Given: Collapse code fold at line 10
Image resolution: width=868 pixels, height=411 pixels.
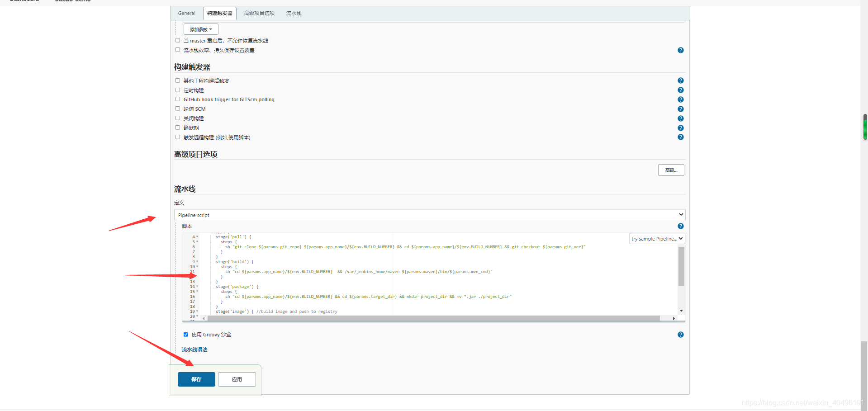Looking at the screenshot, I should tap(197, 267).
